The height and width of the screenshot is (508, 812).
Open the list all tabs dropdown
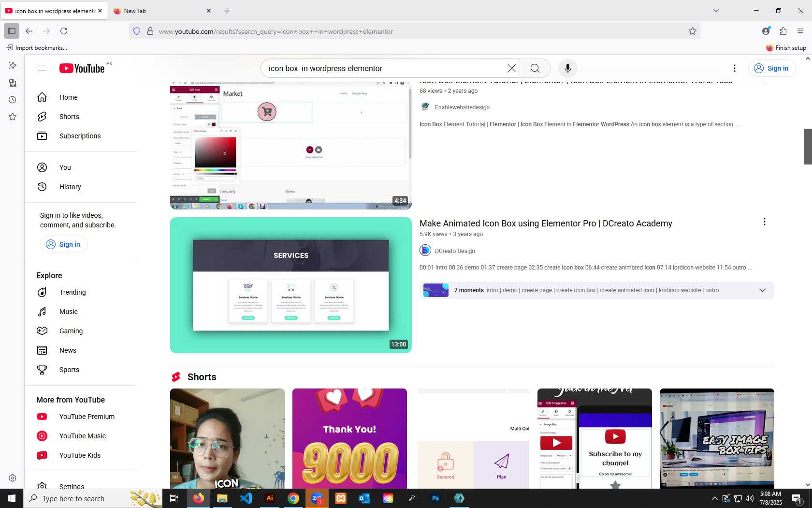[x=716, y=11]
